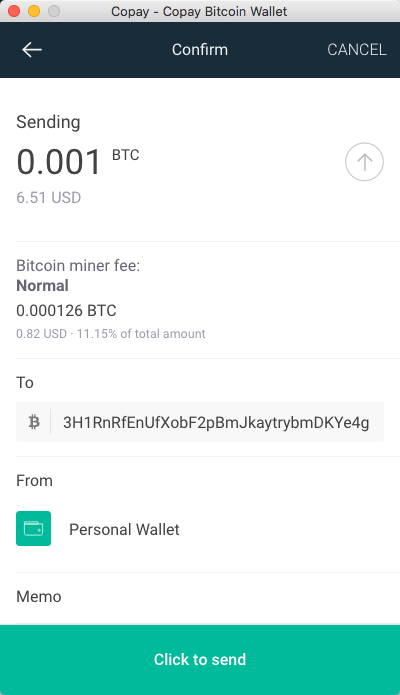
Task: Click the green Personal Wallet icon
Action: [x=34, y=528]
